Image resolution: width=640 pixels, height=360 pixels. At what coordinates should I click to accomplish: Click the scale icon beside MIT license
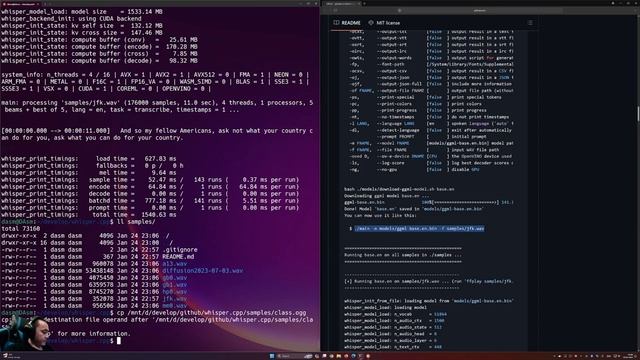371,23
